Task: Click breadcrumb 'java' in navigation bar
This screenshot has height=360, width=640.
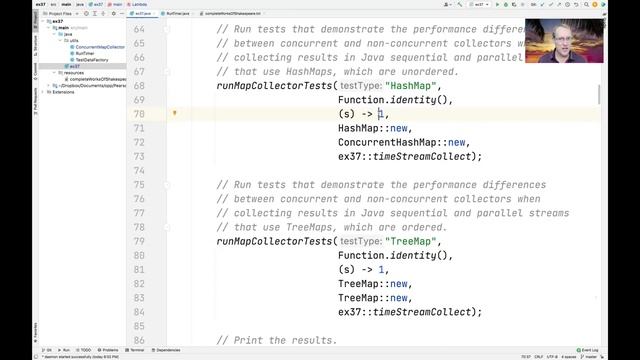Action: pyautogui.click(x=80, y=4)
